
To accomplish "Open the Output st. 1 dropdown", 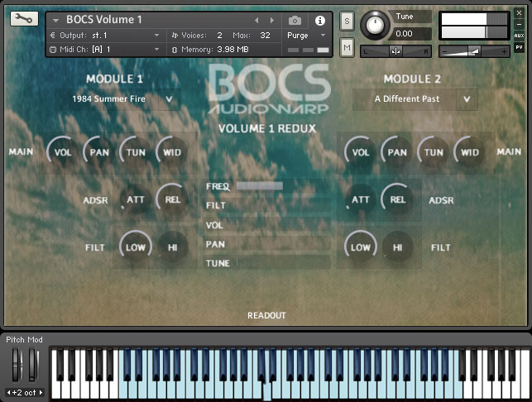I will (x=156, y=36).
